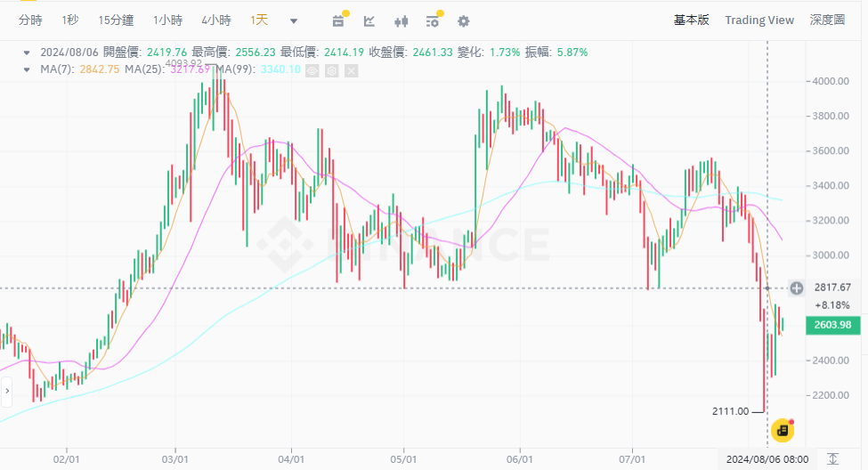Select the 分時 time interval
The image size is (868, 470).
pyautogui.click(x=30, y=20)
